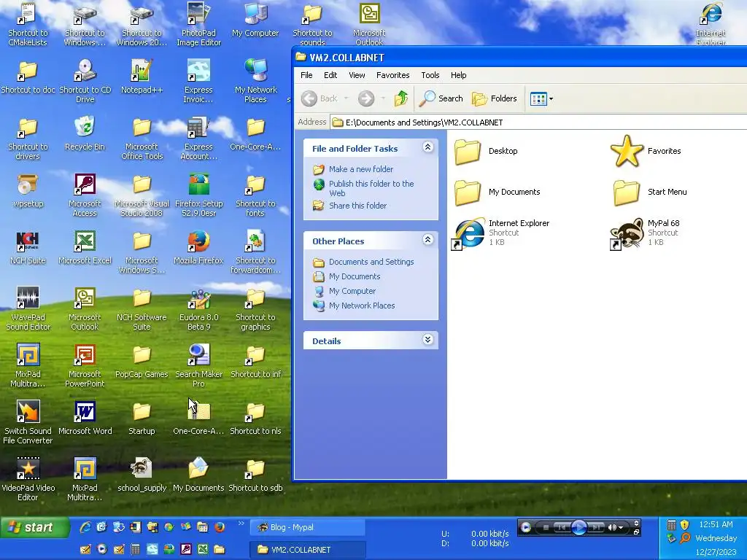Image resolution: width=747 pixels, height=560 pixels.
Task: Launch Firefox from quick launch bar
Action: (220, 527)
